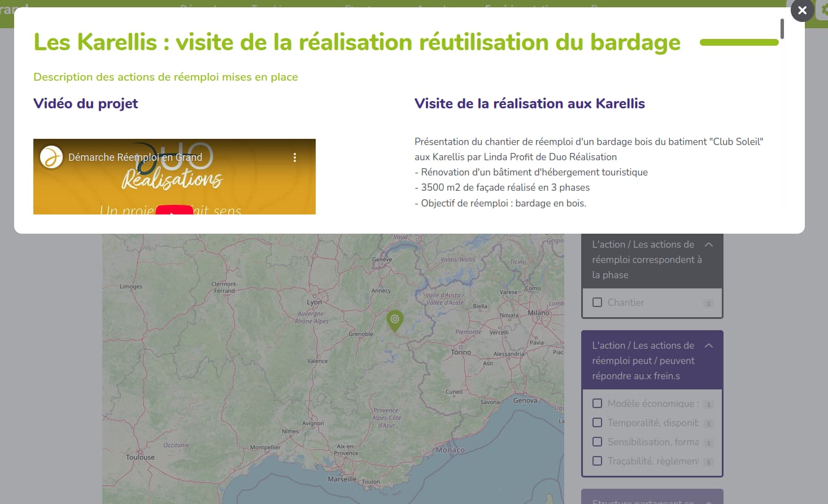Click the popup's vertical scrollbar
The image size is (828, 504).
coord(782,29)
